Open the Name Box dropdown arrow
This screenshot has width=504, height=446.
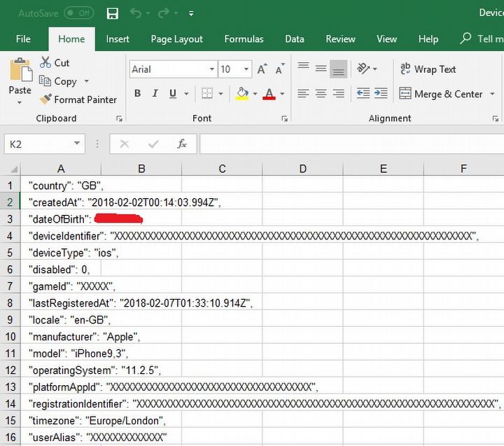click(x=77, y=144)
